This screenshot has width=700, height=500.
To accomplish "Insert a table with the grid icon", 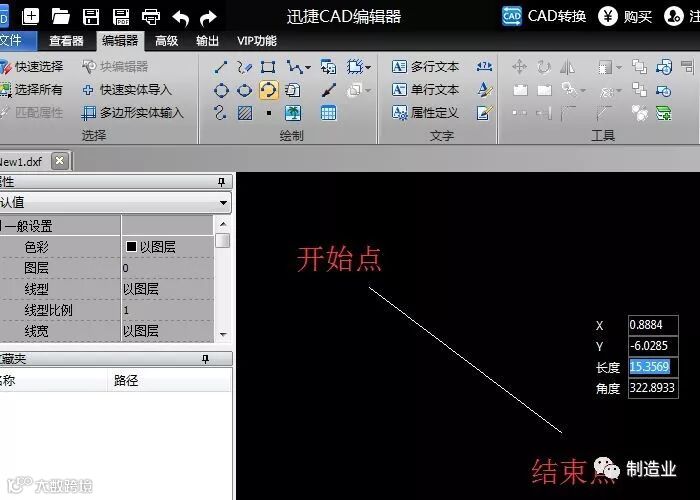I will point(329,113).
